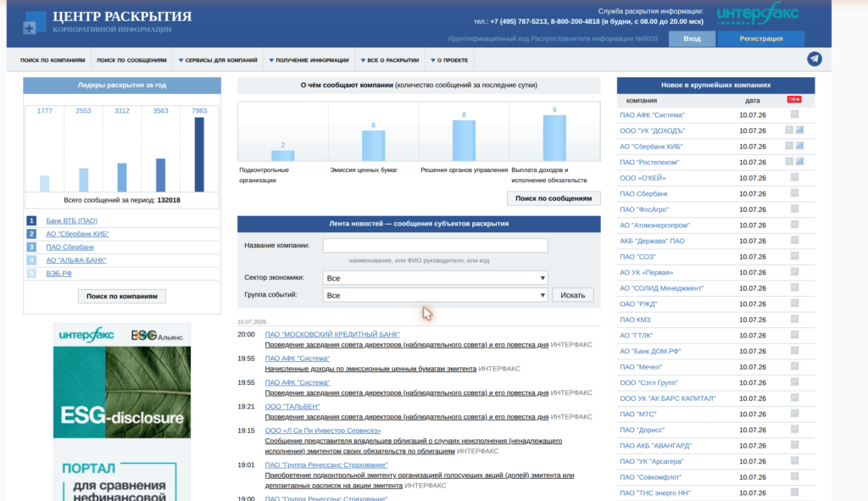868x501 pixels.
Task: Open message icon for АО "Сбербанк КИБ" row
Action: coord(789,146)
